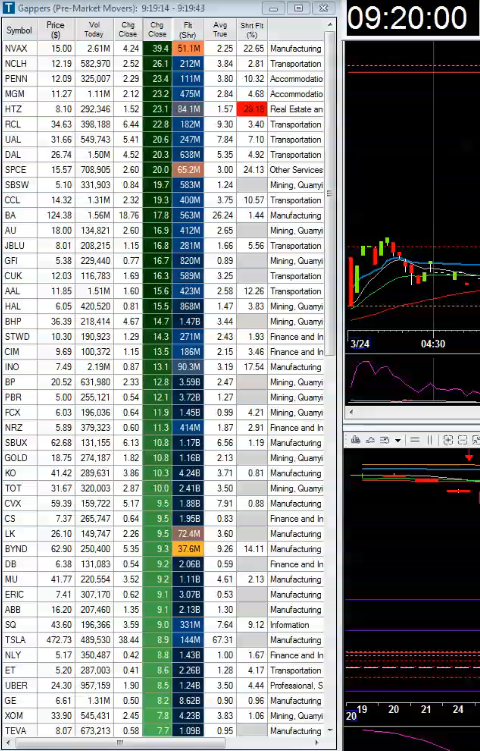Select UAL symbol row
The image size is (480, 751).
click(163, 139)
